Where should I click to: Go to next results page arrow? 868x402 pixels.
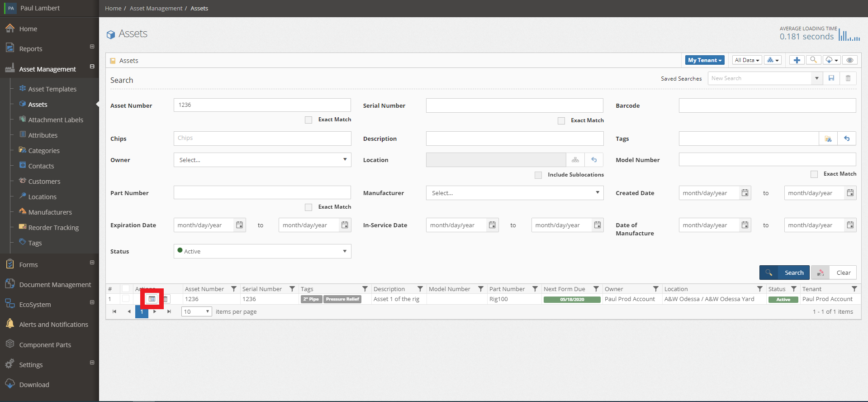click(155, 311)
